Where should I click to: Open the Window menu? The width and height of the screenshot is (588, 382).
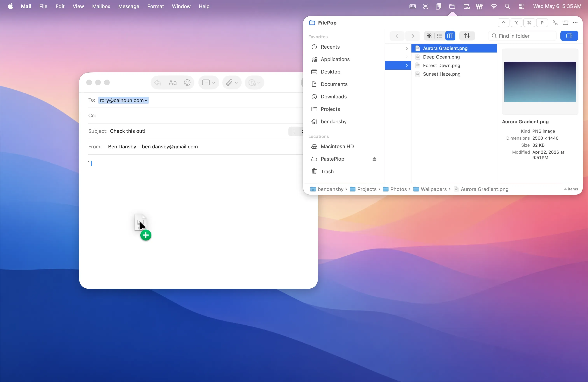pos(181,6)
